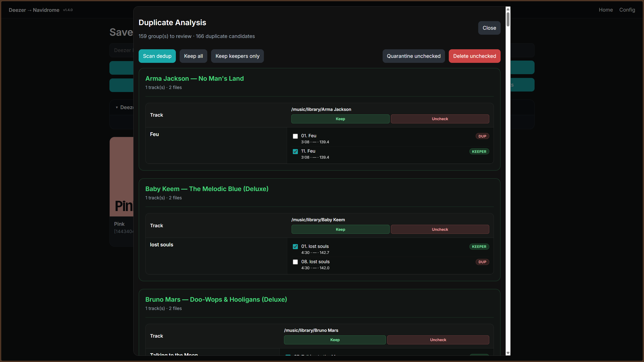Click the Scan dedup button

pos(157,56)
